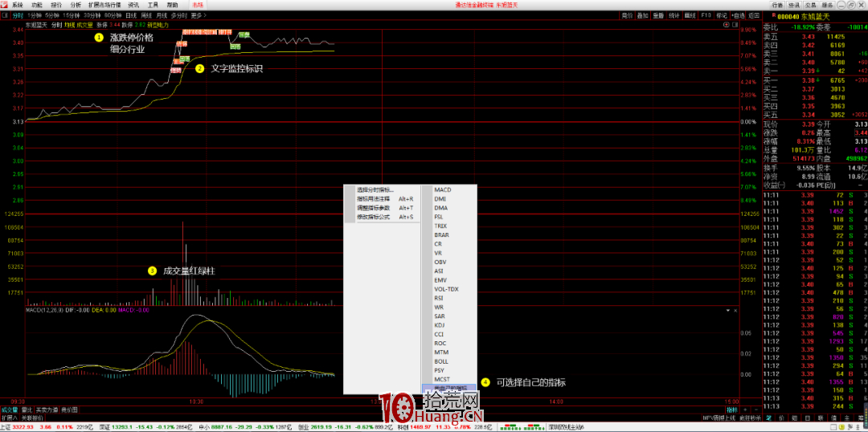Toggle the 重播 replay mode
The image size is (868, 432).
(x=658, y=15)
